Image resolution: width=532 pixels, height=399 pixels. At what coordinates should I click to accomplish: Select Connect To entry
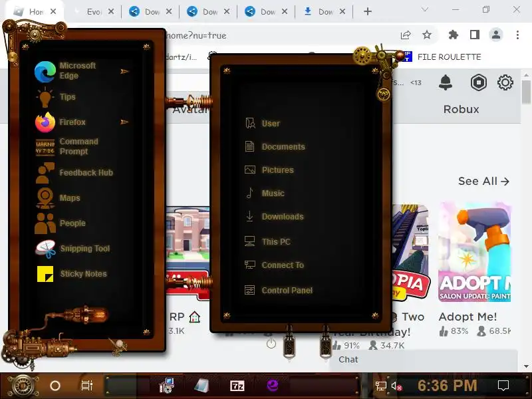pos(274,265)
